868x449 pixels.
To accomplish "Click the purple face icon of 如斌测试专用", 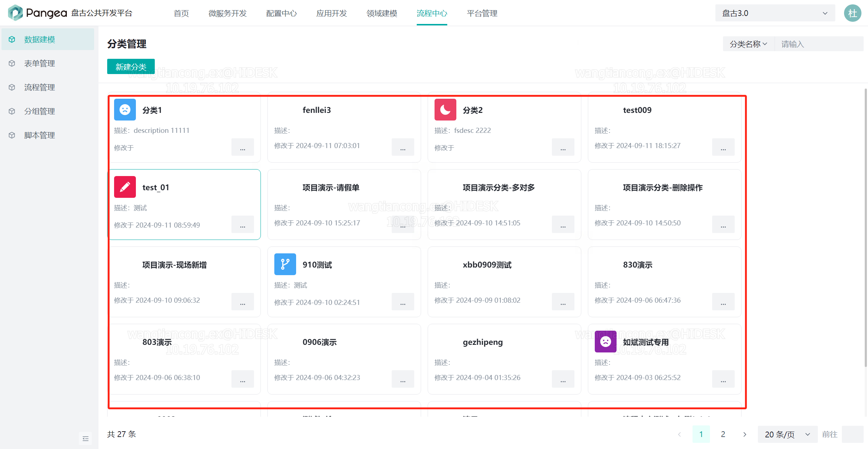I will (x=606, y=342).
